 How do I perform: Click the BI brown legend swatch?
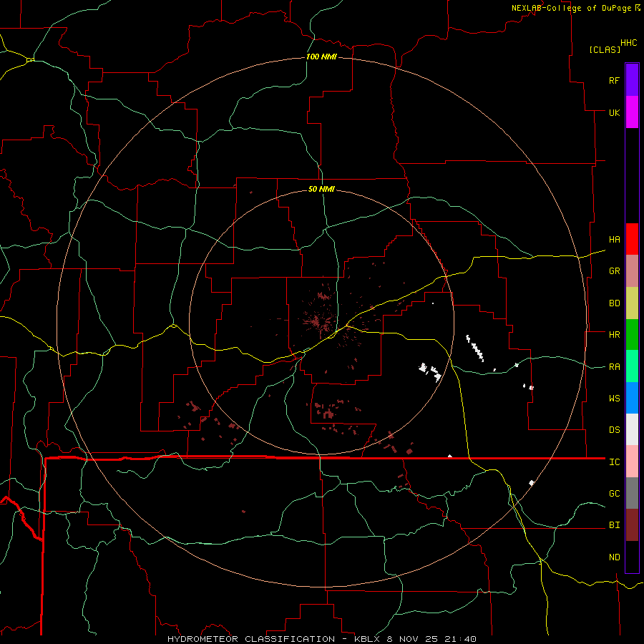632,525
